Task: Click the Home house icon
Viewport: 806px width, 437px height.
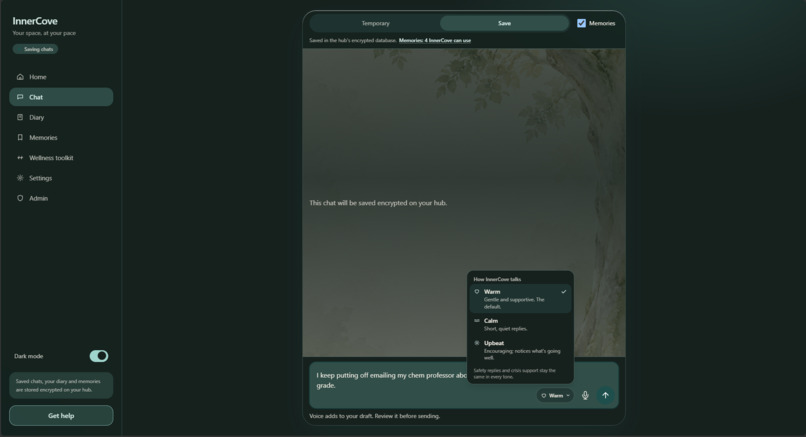Action: 20,77
